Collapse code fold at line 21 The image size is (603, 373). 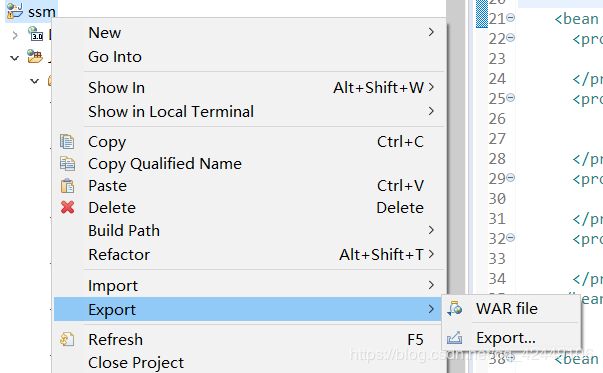pos(510,17)
